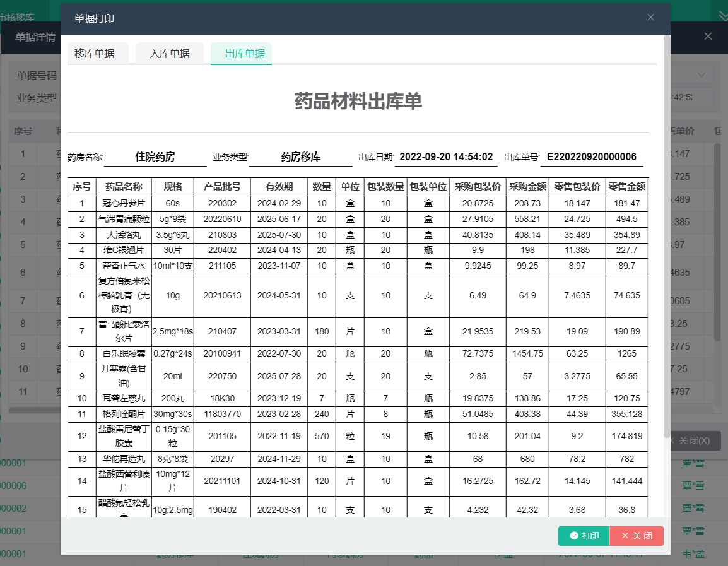728x566 pixels.
Task: Click the 有效期 column header
Action: click(x=279, y=187)
